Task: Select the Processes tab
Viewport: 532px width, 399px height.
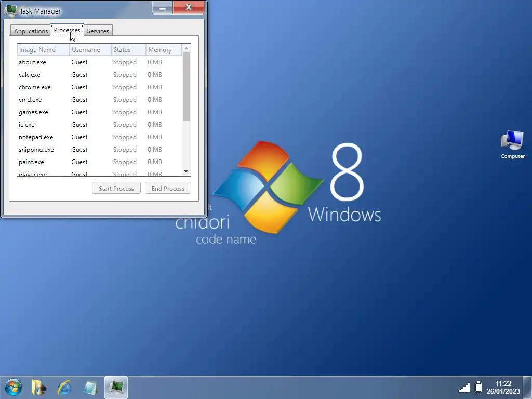Action: tap(67, 30)
